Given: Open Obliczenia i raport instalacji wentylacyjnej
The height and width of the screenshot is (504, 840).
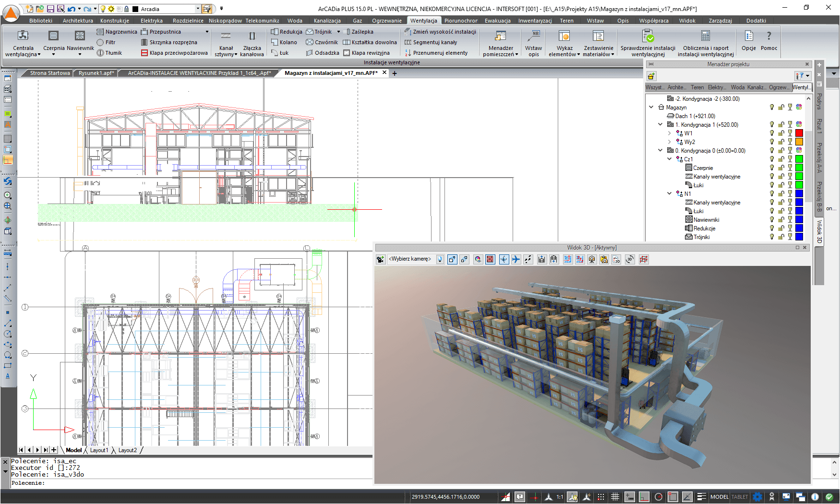Looking at the screenshot, I should (705, 43).
